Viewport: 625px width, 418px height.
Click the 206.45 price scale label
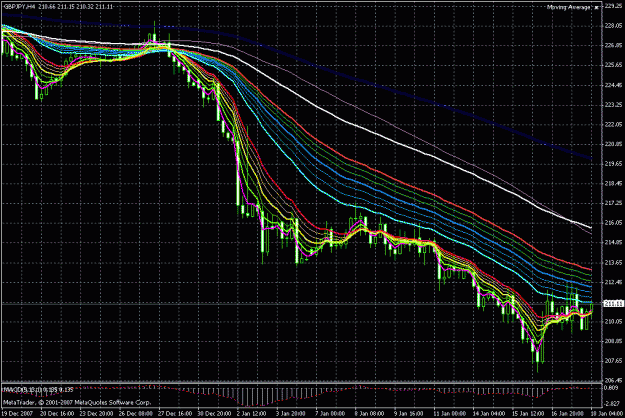point(614,381)
